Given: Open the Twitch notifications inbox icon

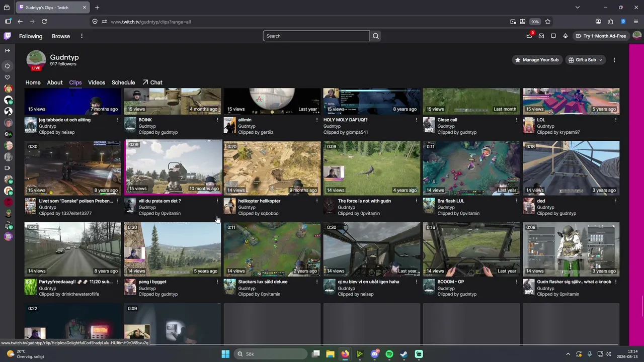Looking at the screenshot, I should pos(541,36).
